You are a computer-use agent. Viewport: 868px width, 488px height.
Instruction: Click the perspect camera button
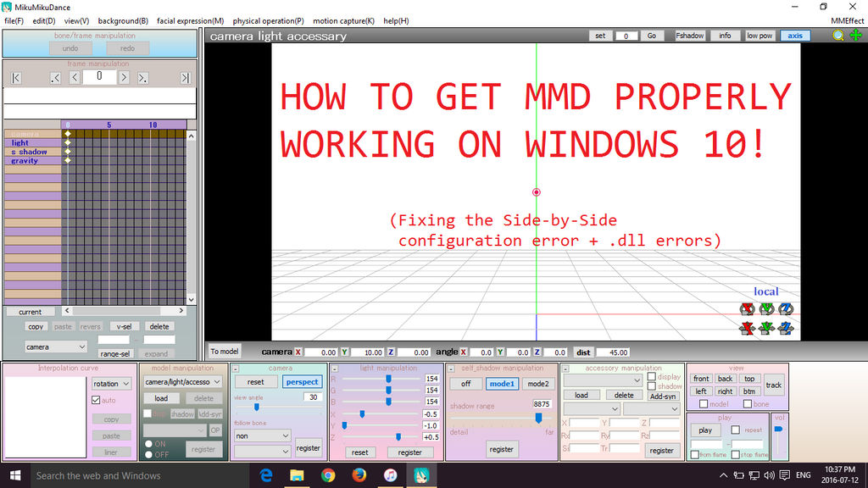point(303,382)
